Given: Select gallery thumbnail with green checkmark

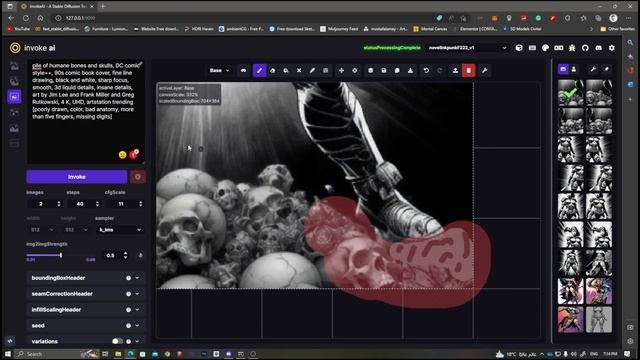Looking at the screenshot, I should point(571,93).
